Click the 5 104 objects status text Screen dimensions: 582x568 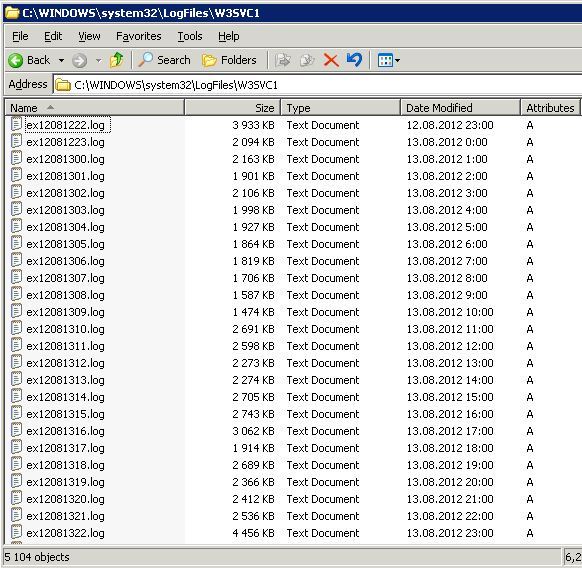click(x=37, y=557)
